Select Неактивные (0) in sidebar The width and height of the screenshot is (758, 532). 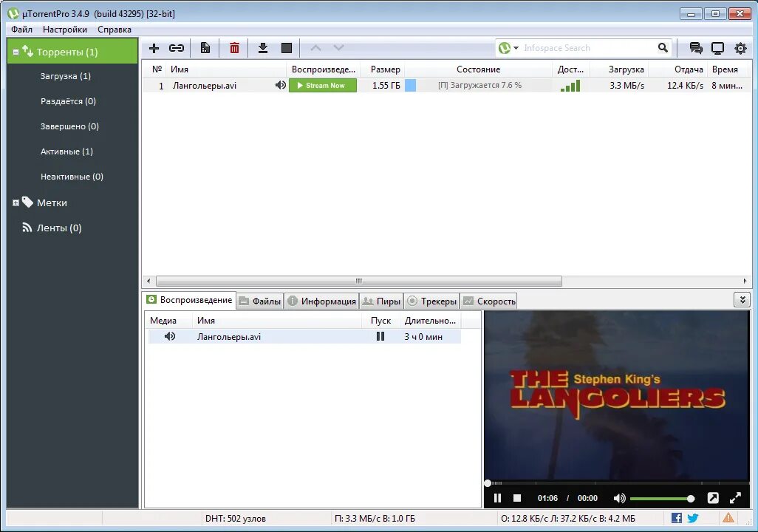(72, 177)
